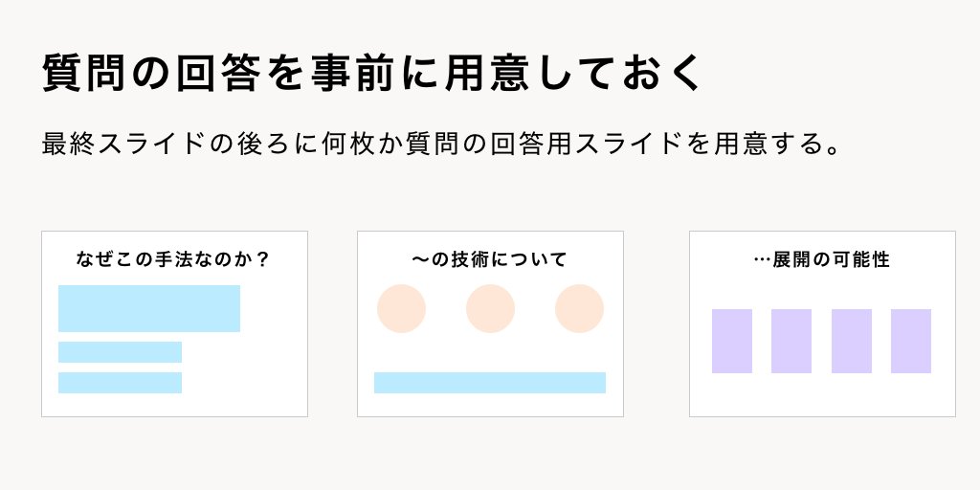The width and height of the screenshot is (980, 490).
Task: Select the middle short blue bar in first slide
Action: [x=120, y=352]
